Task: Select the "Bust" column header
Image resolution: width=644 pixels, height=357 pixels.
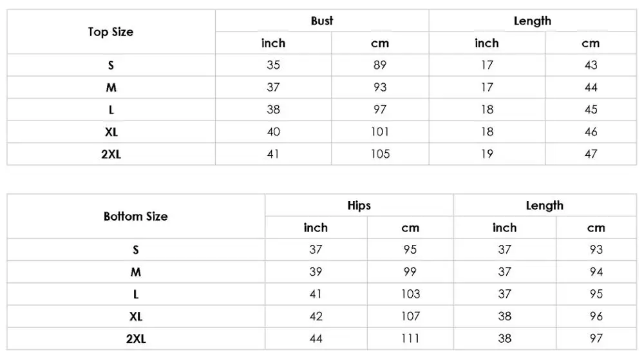Action: (x=322, y=21)
